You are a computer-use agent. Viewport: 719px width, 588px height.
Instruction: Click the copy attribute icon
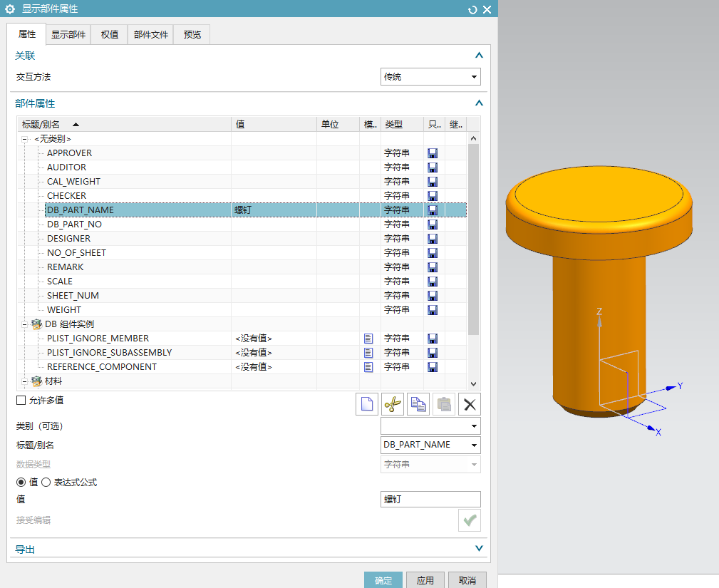418,404
